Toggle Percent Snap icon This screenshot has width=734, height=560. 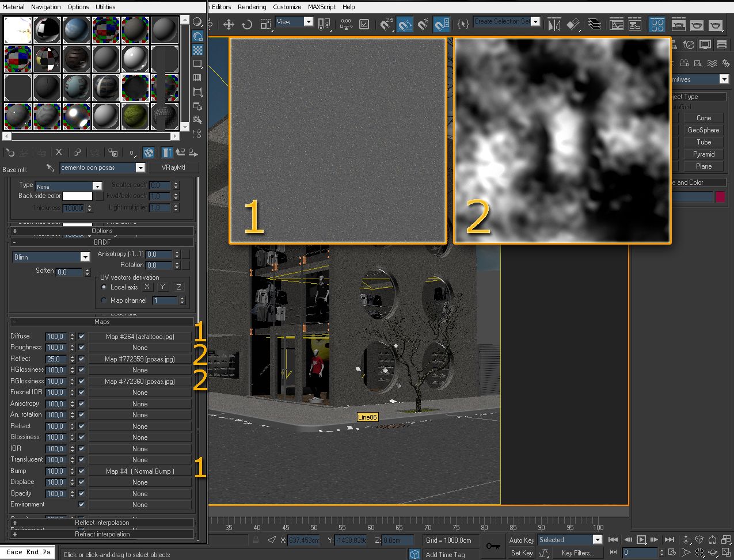[423, 24]
